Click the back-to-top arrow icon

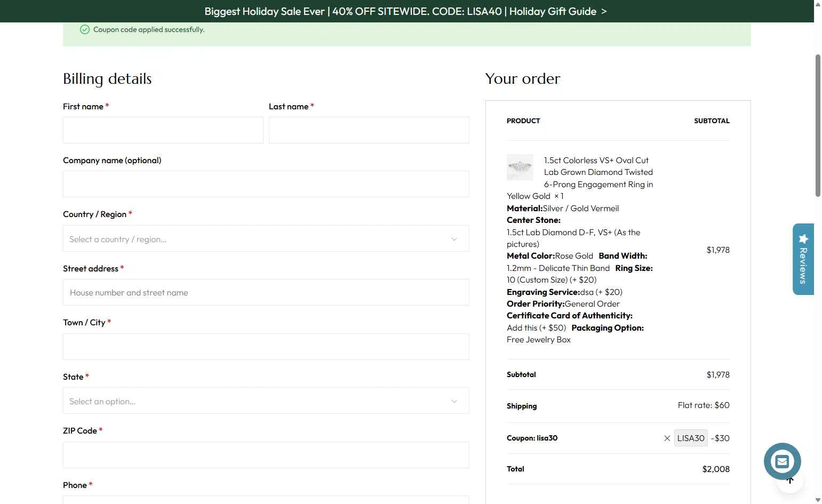pos(791,482)
